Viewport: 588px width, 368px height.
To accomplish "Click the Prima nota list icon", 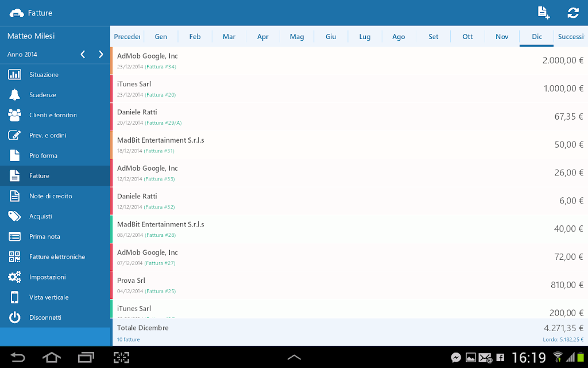I will tap(14, 236).
